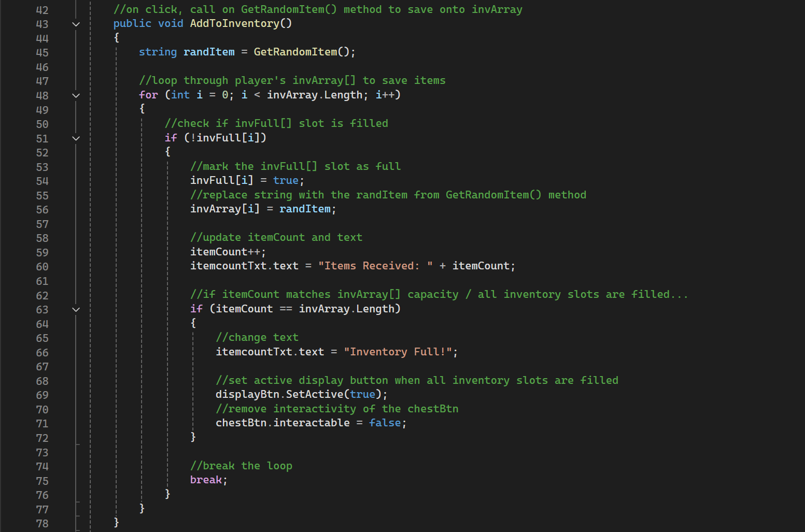Collapse the AddToInventory method fold arrow
Image resolution: width=805 pixels, height=532 pixels.
76,24
